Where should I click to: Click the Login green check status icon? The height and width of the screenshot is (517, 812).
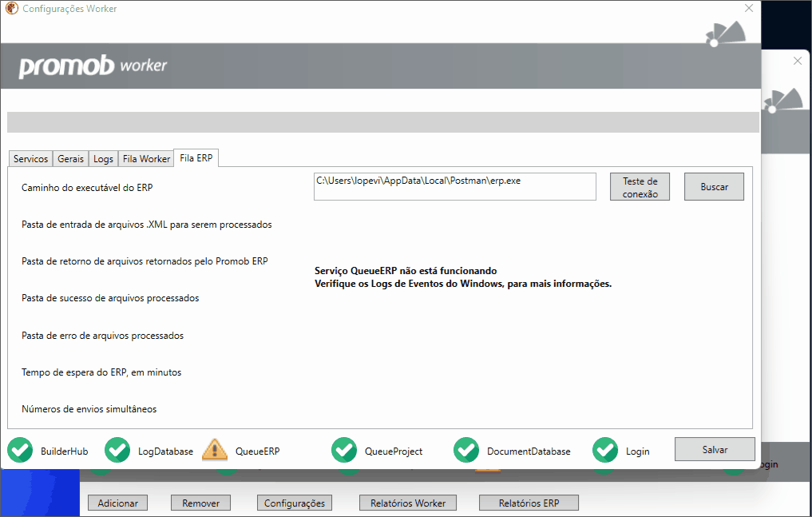pyautogui.click(x=605, y=450)
